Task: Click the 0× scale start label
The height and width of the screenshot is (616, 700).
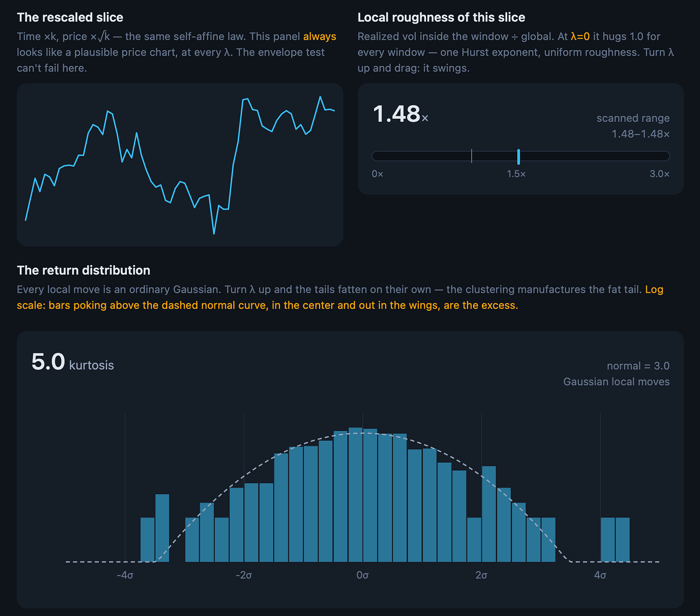Action: tap(377, 174)
